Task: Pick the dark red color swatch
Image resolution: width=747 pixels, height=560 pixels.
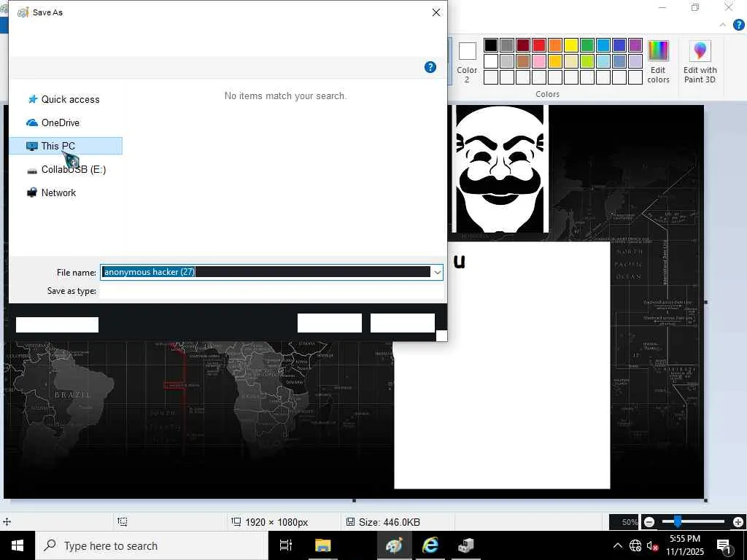Action: tap(522, 45)
